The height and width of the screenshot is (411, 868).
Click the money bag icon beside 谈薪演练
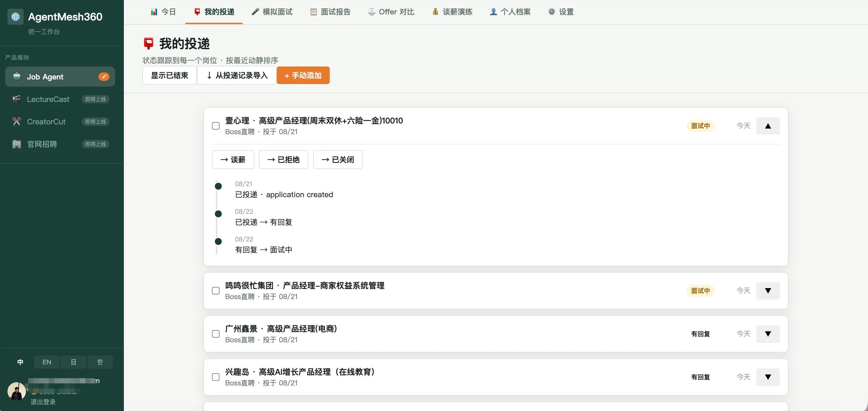[435, 12]
